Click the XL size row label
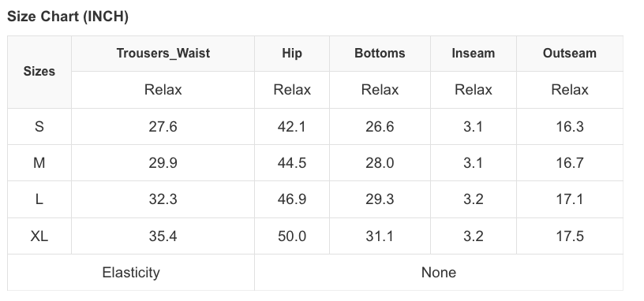The image size is (644, 301). click(x=39, y=236)
